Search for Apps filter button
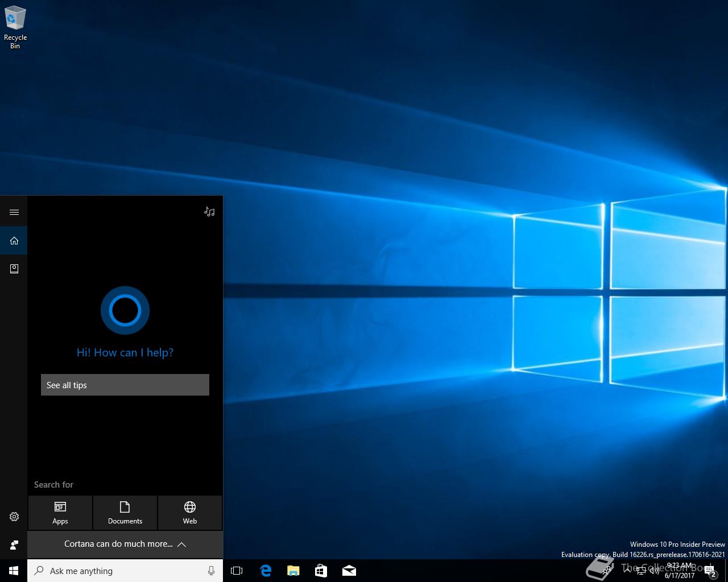The image size is (728, 582). 60,513
